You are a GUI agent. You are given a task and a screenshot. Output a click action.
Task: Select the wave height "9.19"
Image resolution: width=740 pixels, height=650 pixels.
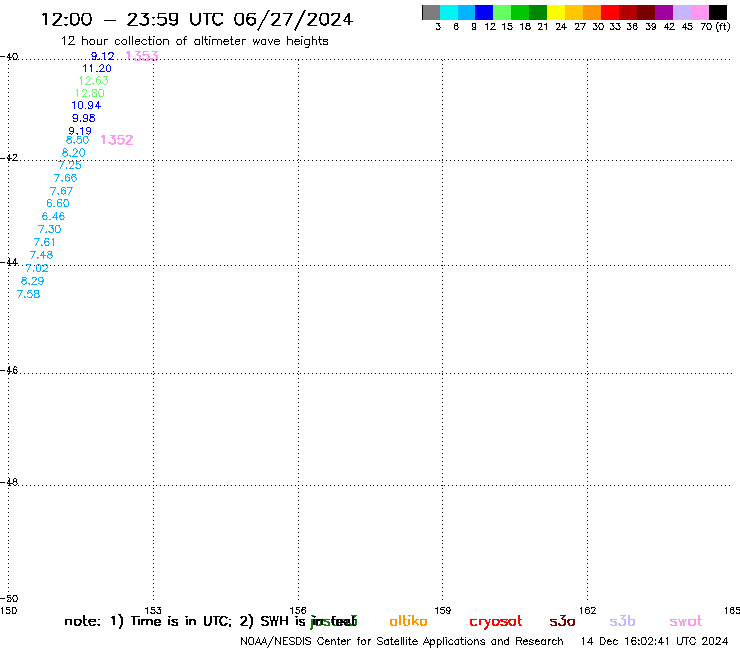point(80,131)
